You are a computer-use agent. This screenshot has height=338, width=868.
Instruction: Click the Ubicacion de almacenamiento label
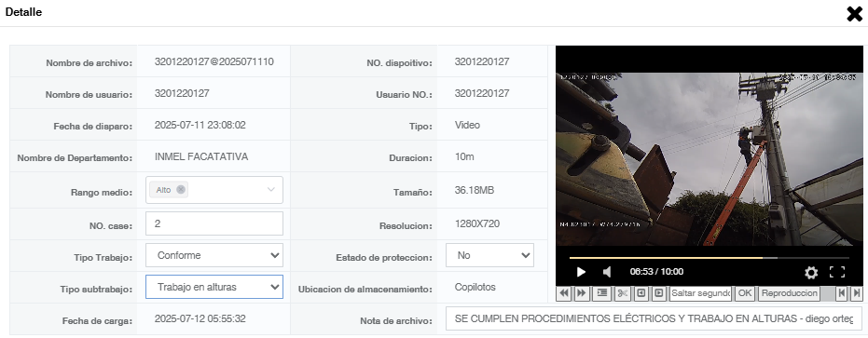coord(365,289)
